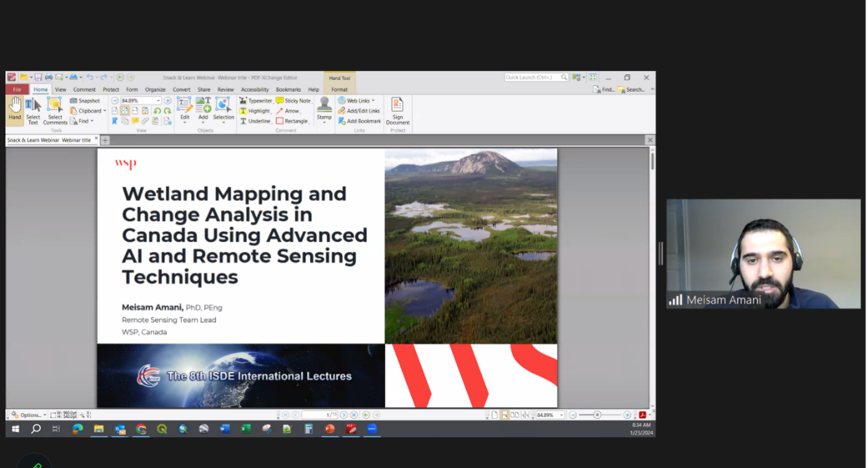The image size is (868, 468).
Task: Open the Edit objects tool
Action: pos(185,109)
